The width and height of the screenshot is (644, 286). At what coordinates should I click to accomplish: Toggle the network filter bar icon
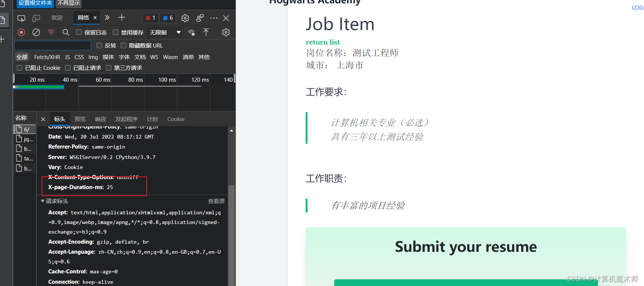51,32
